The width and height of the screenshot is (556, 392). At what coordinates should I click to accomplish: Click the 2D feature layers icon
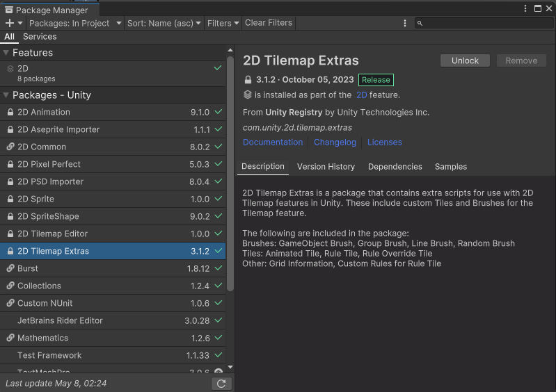tap(10, 69)
